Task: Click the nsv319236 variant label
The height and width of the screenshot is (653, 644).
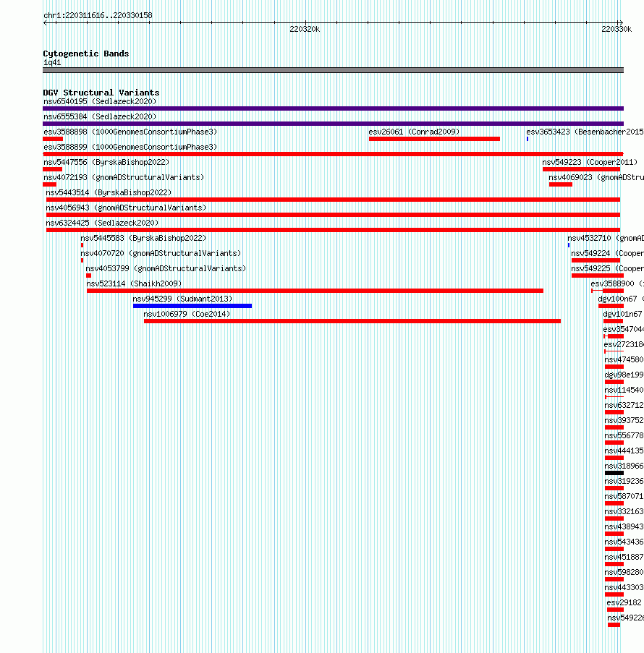Action: click(624, 482)
